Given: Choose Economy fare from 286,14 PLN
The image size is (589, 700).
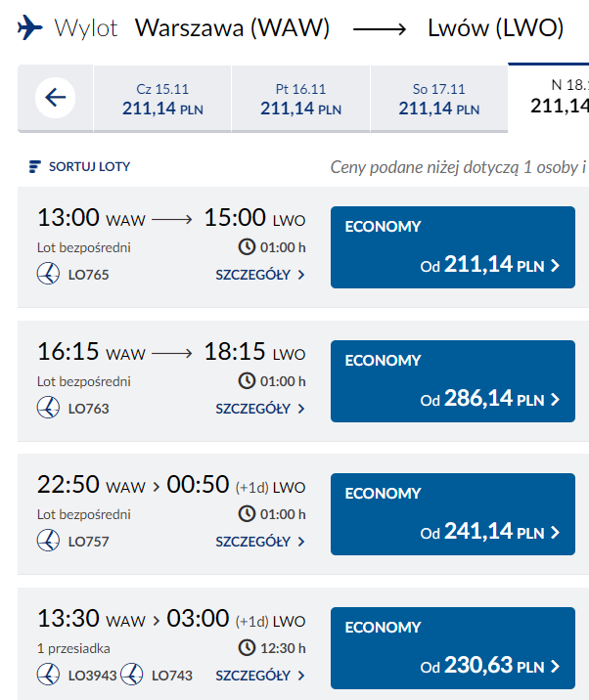Looking at the screenshot, I should click(452, 380).
